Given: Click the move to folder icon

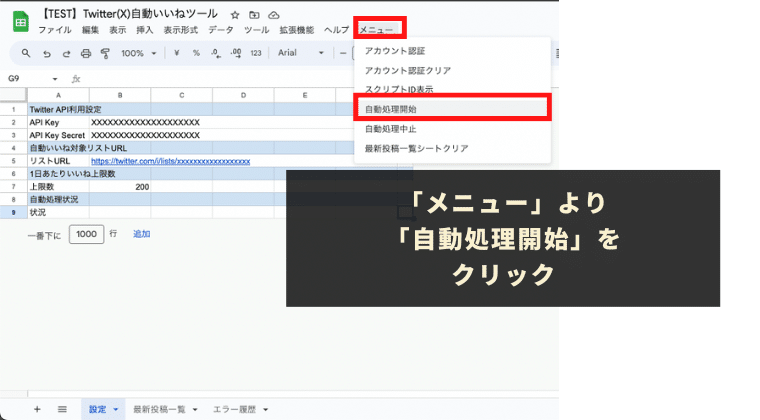Looking at the screenshot, I should (254, 15).
